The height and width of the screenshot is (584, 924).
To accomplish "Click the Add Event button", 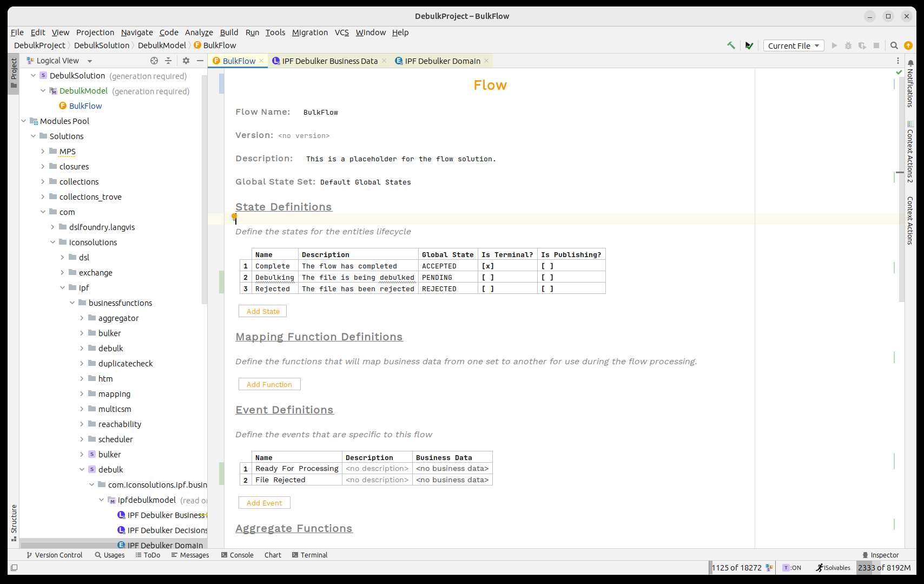I will pyautogui.click(x=264, y=503).
